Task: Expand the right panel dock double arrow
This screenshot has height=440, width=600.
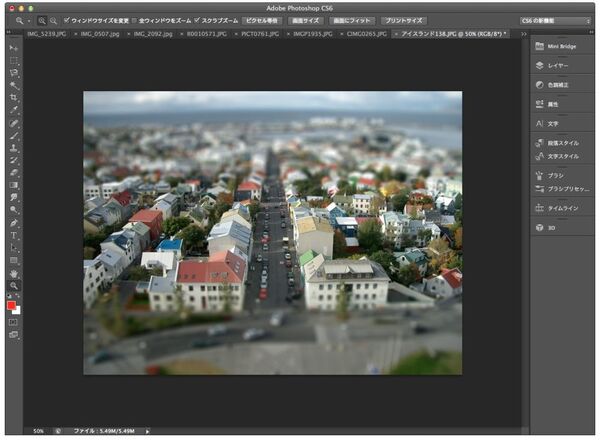Action: click(593, 33)
